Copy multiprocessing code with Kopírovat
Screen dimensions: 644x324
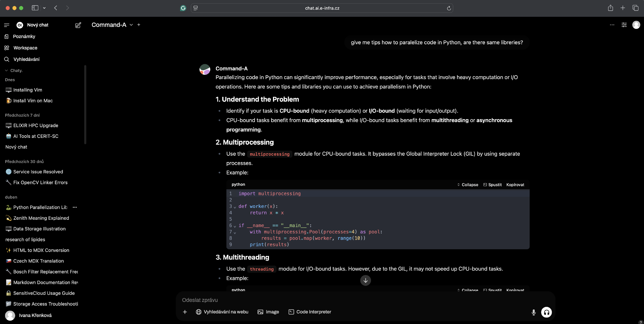[515, 185]
